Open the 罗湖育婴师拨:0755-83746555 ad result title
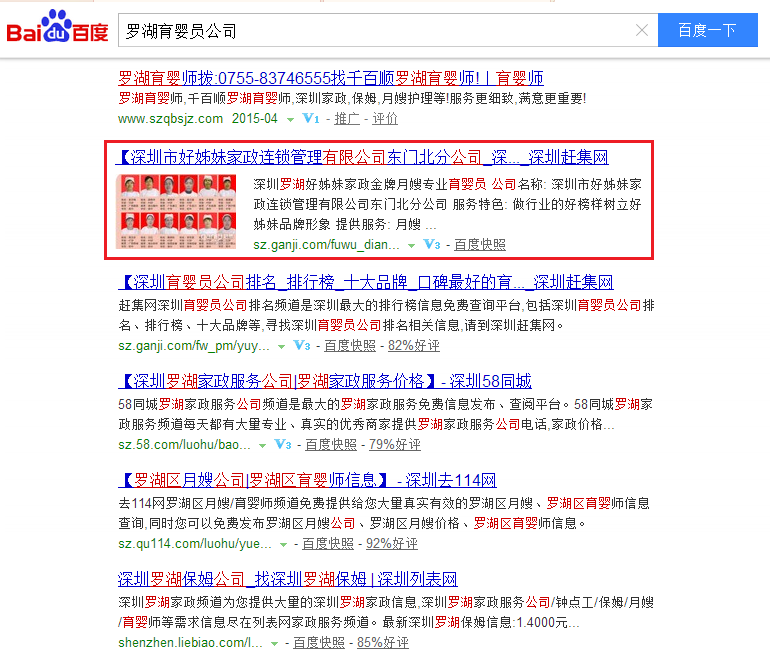 point(330,78)
